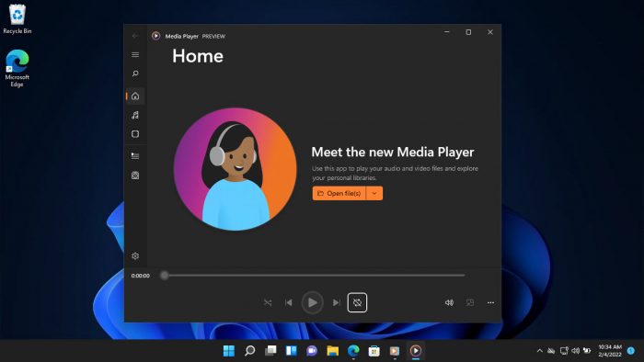The height and width of the screenshot is (362, 644).
Task: Click the seek bar thumb
Action: (x=165, y=276)
